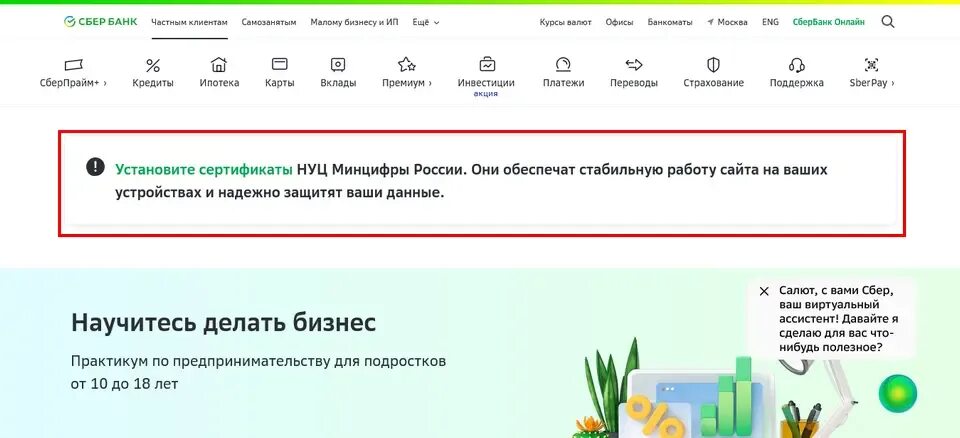Viewport: 960px width, 438px height.
Task: Open the Инвестиции menu label
Action: pos(486,83)
